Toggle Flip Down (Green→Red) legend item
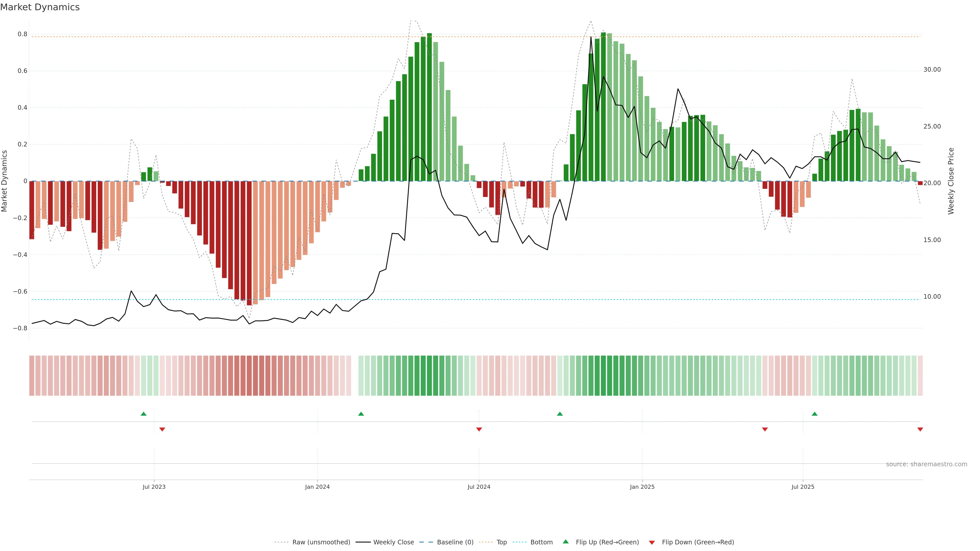The width and height of the screenshot is (980, 551). 698,542
